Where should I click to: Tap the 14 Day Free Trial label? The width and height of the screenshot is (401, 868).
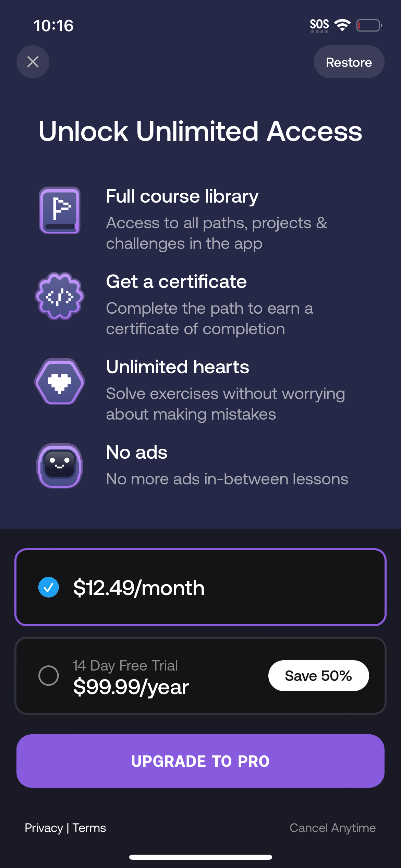[125, 665]
